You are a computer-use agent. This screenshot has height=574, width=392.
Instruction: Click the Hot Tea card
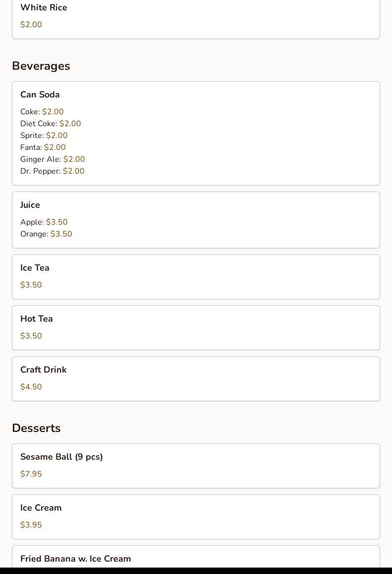pyautogui.click(x=196, y=328)
